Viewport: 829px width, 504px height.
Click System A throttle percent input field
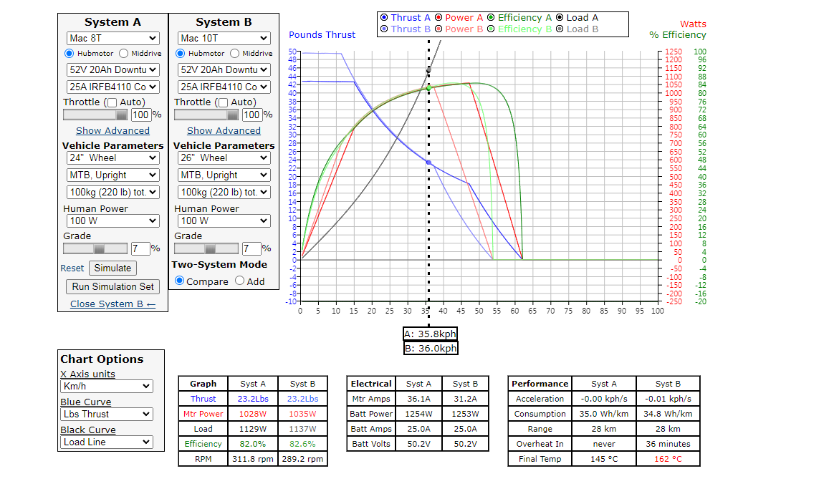point(140,115)
